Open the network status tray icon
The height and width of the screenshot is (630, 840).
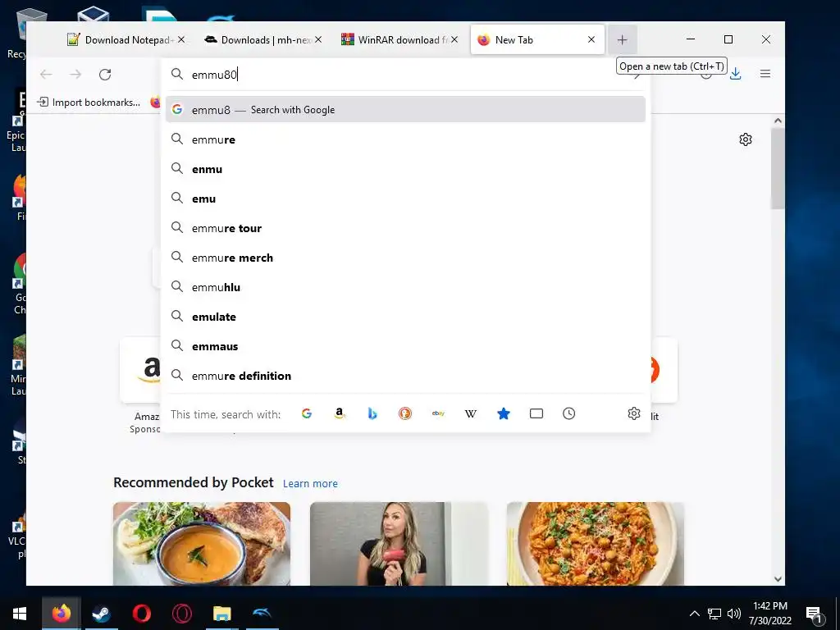pyautogui.click(x=714, y=614)
